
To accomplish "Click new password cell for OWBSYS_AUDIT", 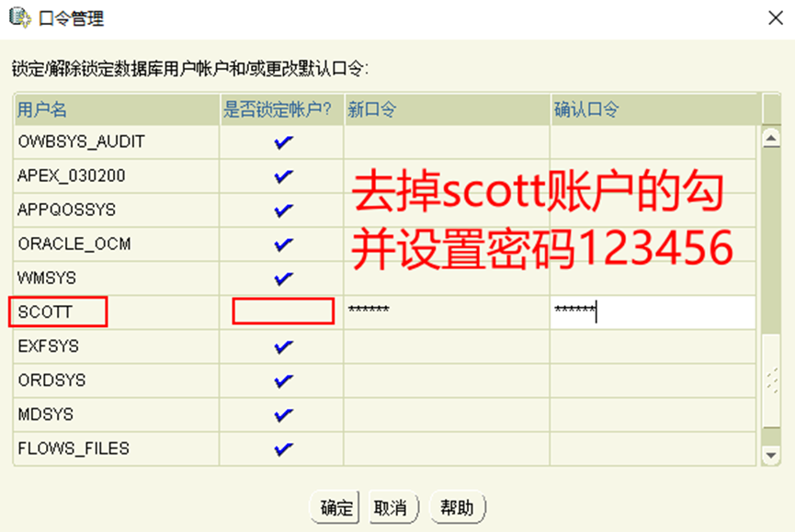I will 447,141.
